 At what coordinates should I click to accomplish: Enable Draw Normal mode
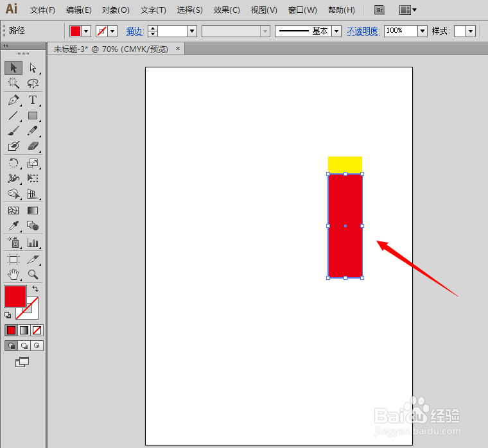click(x=11, y=346)
